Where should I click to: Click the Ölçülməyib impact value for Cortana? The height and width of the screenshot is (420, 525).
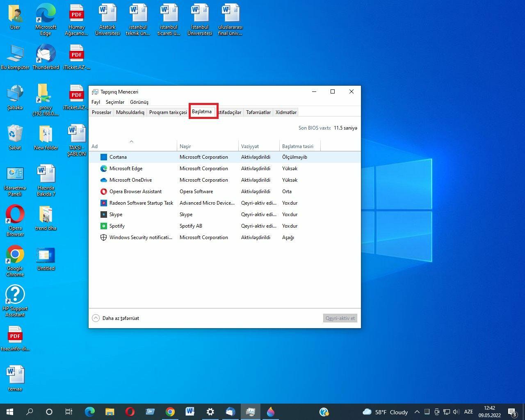tap(294, 157)
